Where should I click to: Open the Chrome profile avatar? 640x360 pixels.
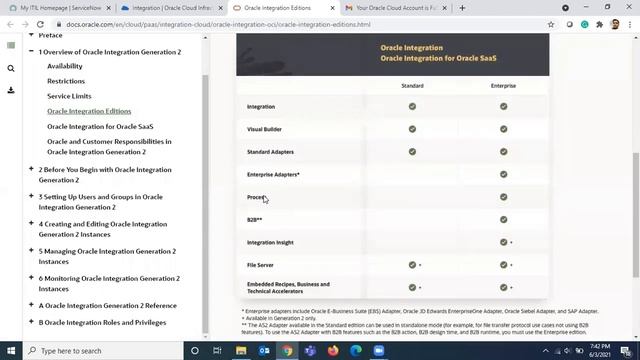[615, 24]
